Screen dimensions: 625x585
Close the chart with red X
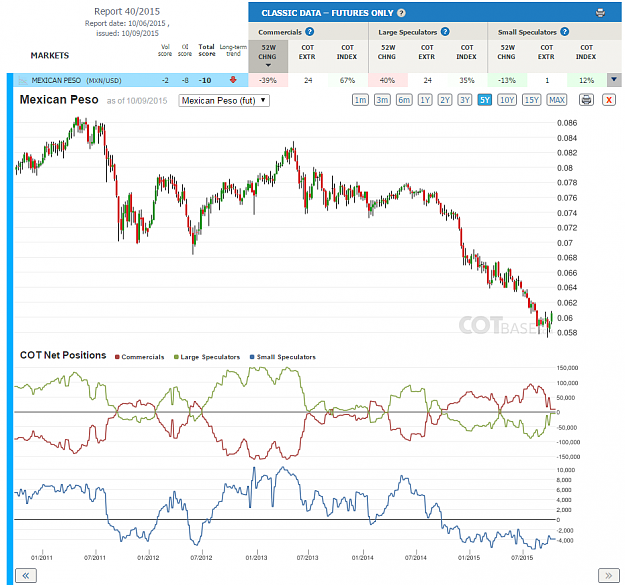point(609,100)
